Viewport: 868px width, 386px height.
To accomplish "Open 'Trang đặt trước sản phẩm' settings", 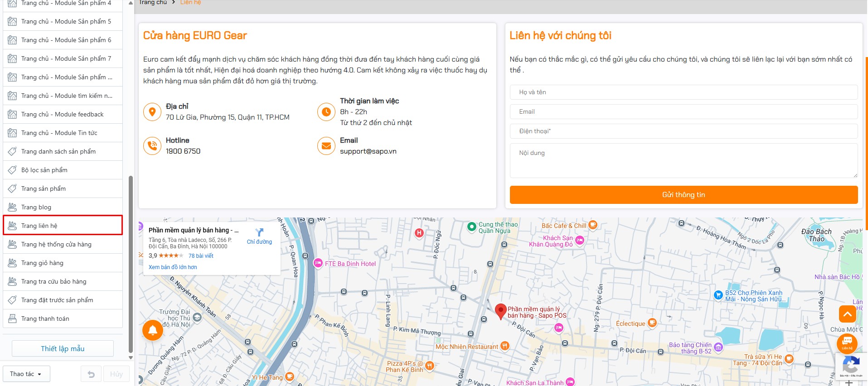I will click(63, 300).
